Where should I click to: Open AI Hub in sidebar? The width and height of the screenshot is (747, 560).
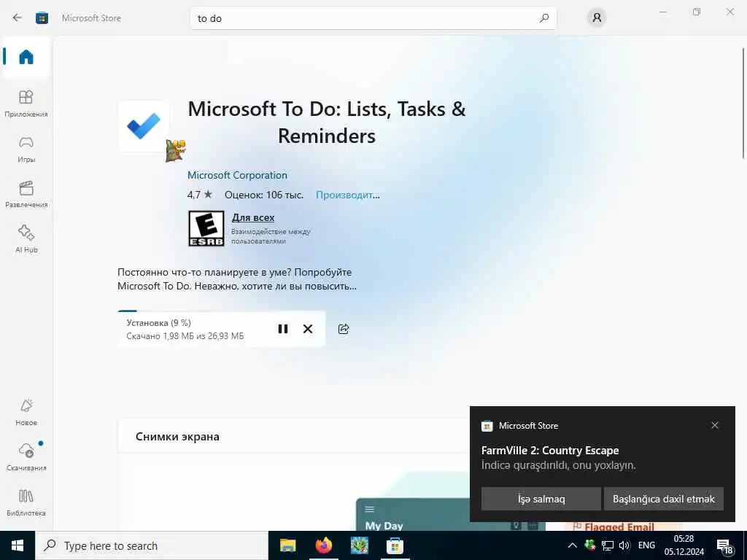[x=26, y=239]
